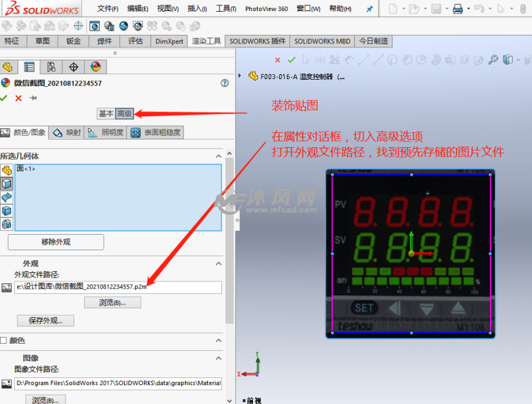Collapse the 外观 section
The width and height of the screenshot is (532, 404).
click(x=219, y=263)
